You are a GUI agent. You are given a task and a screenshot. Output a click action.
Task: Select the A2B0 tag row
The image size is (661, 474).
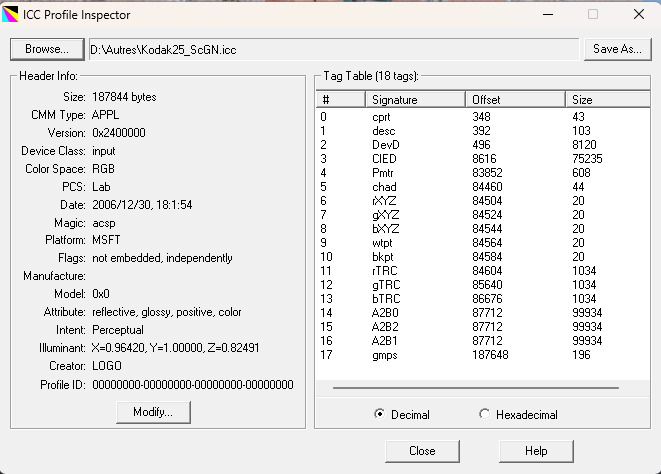pos(386,312)
